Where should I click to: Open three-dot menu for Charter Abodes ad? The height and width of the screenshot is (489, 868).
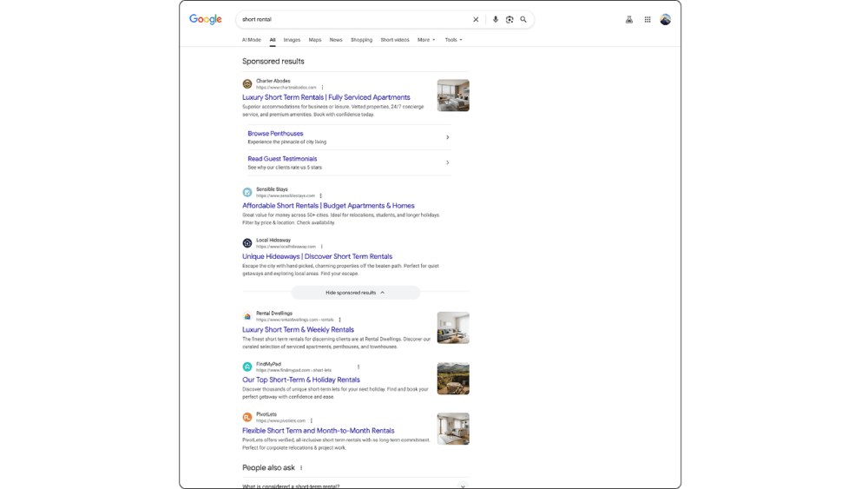click(x=323, y=88)
